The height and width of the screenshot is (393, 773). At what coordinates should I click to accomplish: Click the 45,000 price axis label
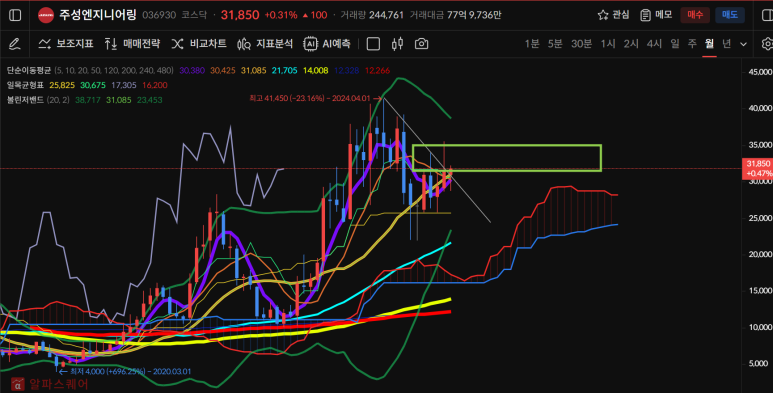coord(760,72)
